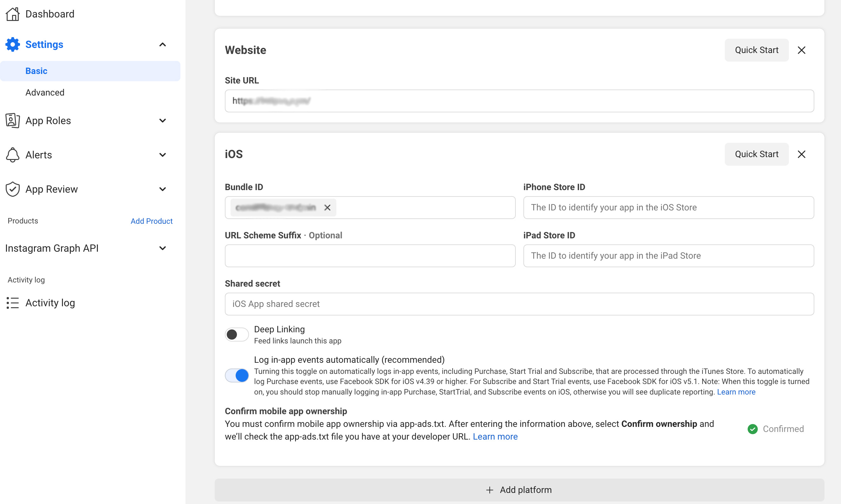The width and height of the screenshot is (841, 504).
Task: Toggle Log in-app events automatically off
Action: coord(236,375)
